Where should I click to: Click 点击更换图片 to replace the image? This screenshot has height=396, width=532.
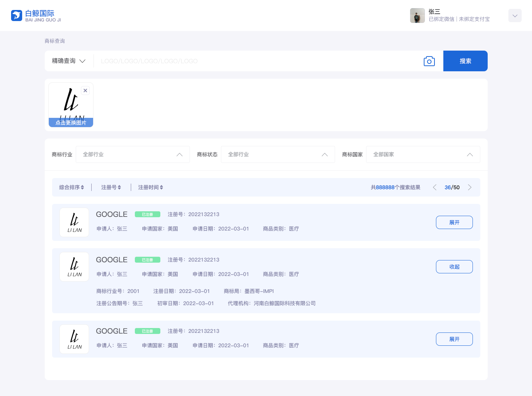71,123
